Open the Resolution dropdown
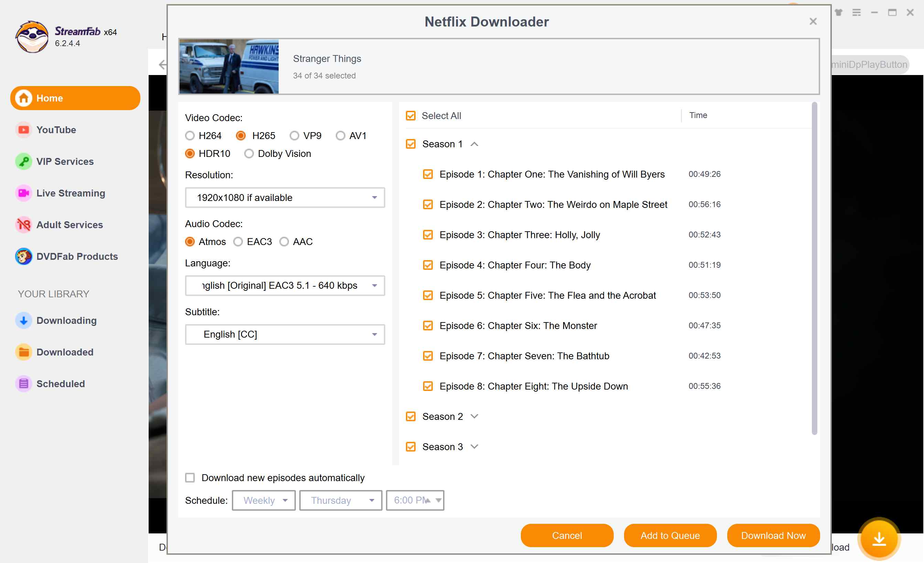924x563 pixels. [285, 197]
